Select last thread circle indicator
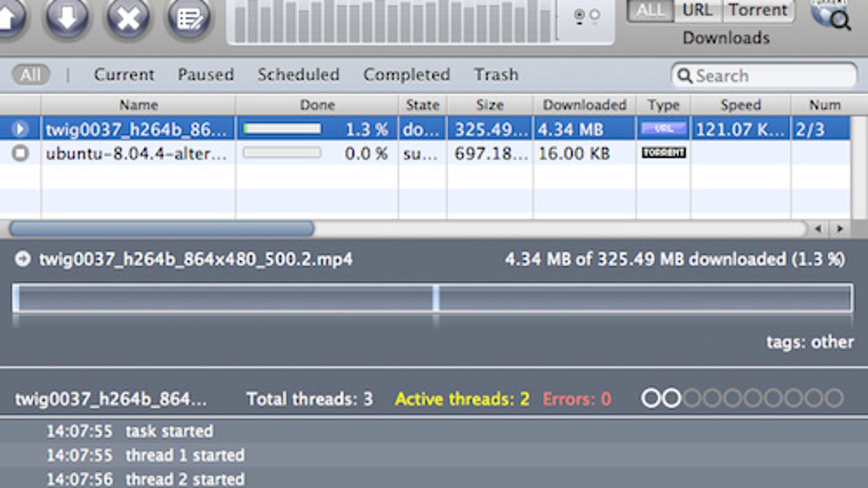 pos(834,398)
